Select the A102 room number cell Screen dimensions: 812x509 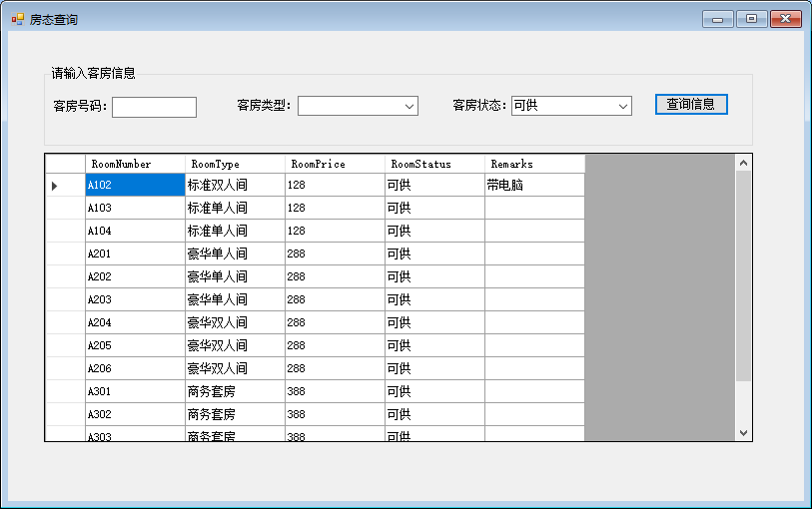135,185
